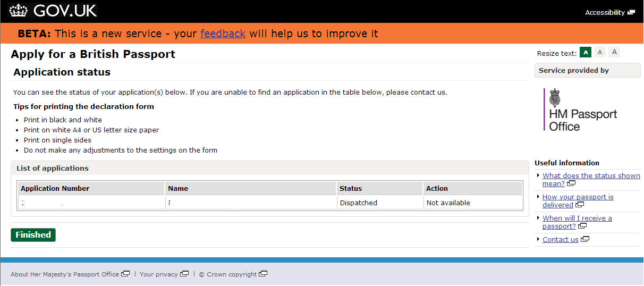Select the largest resize text A button
The image size is (644, 286).
[614, 52]
